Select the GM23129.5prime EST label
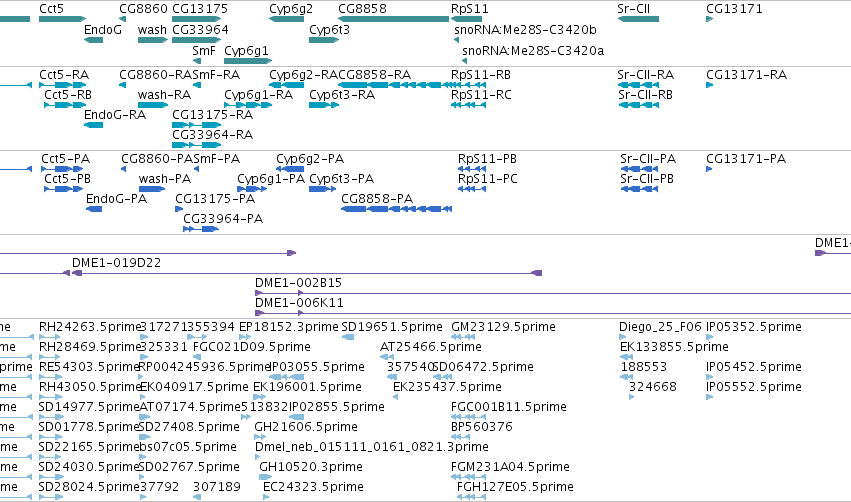 503,327
